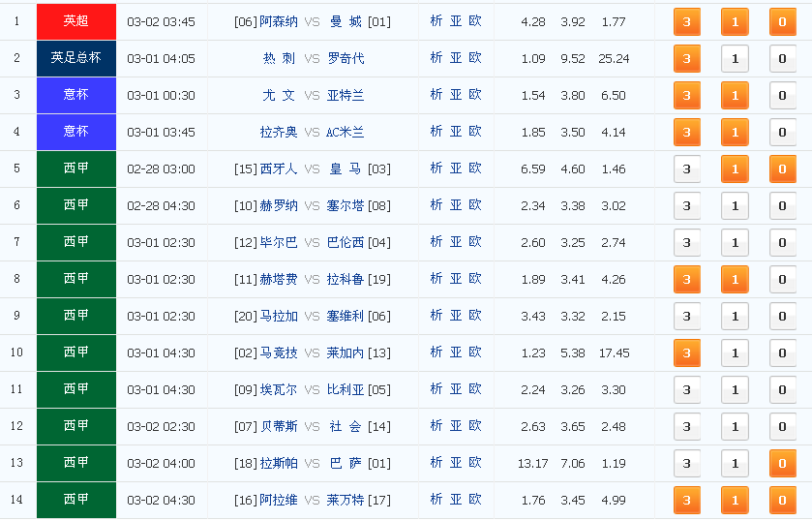Screen dimensions: 812x521
Task: Open 欧 odds for 马竞技 vs 莱加内斯
Action: pos(475,352)
